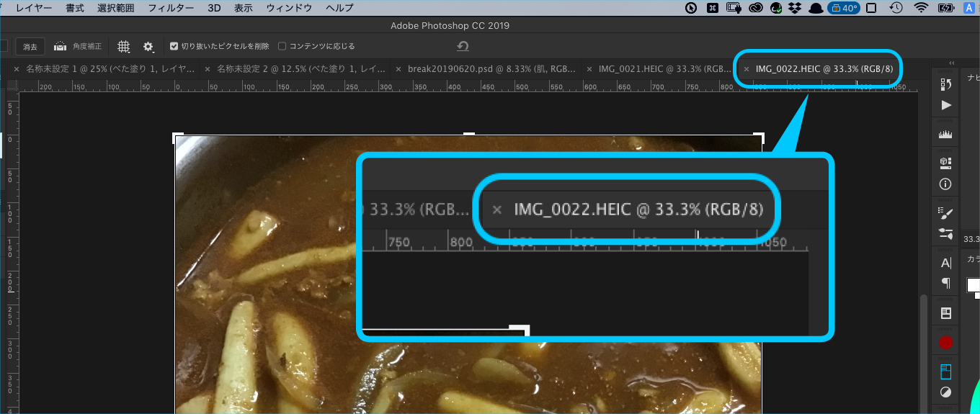The image size is (980, 414).
Task: Open the ウィンドウ menu
Action: coord(289,8)
